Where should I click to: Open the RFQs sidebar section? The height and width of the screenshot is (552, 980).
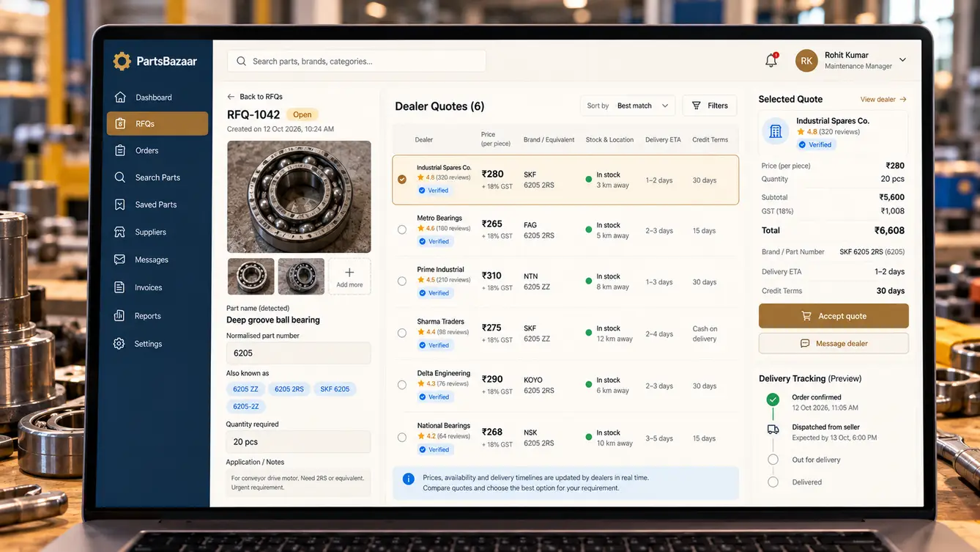click(157, 124)
